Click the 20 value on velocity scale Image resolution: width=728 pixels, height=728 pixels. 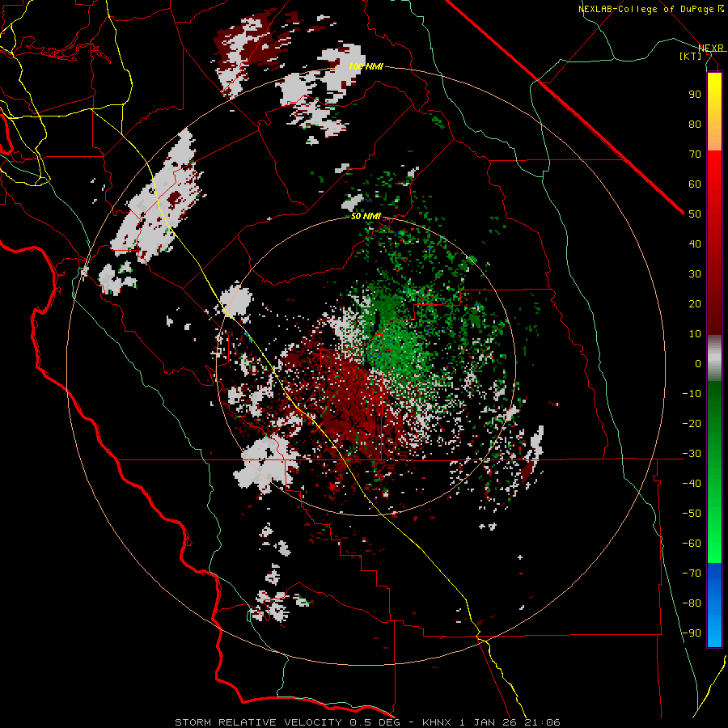coord(695,303)
